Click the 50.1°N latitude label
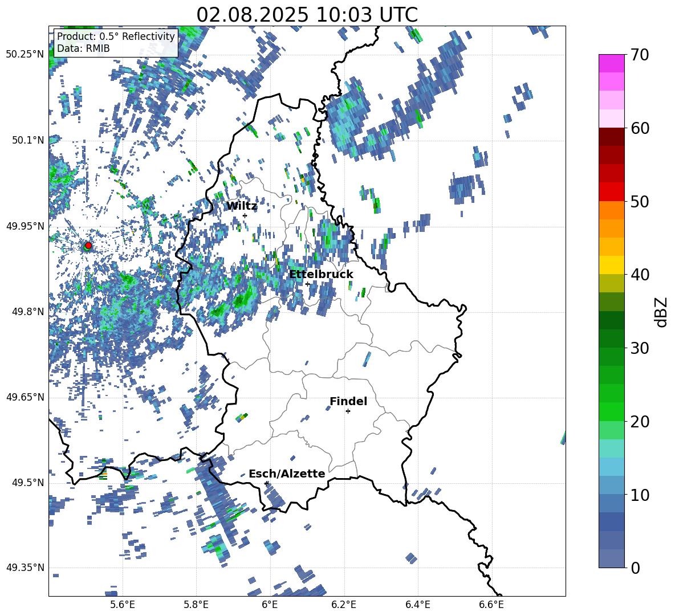 pos(27,140)
